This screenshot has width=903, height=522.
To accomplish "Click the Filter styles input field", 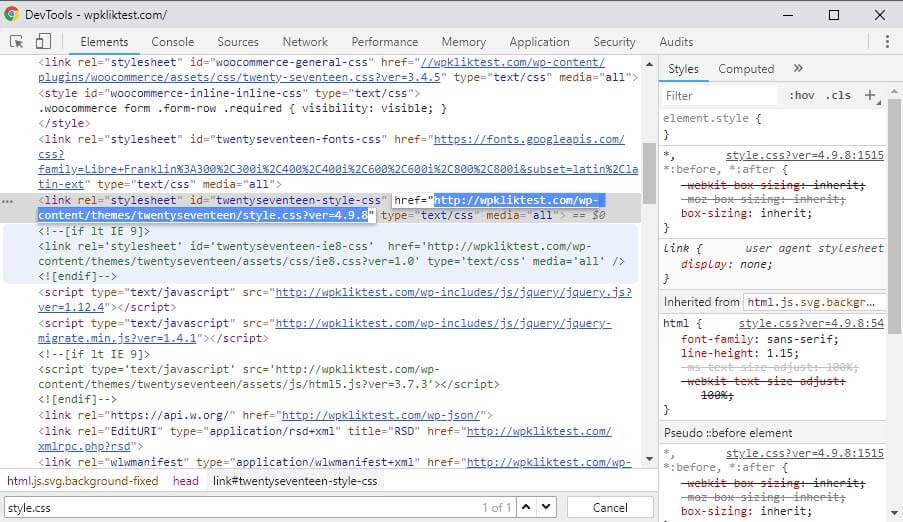I will [x=719, y=96].
